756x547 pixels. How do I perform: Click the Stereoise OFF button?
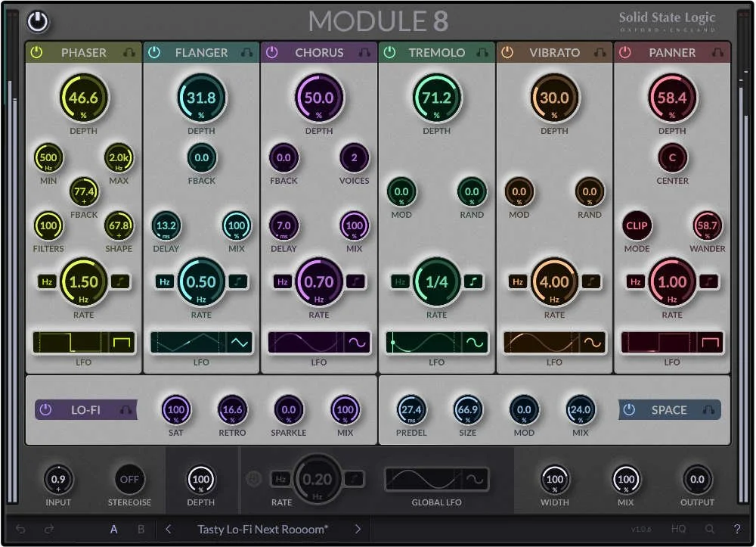[x=129, y=479]
